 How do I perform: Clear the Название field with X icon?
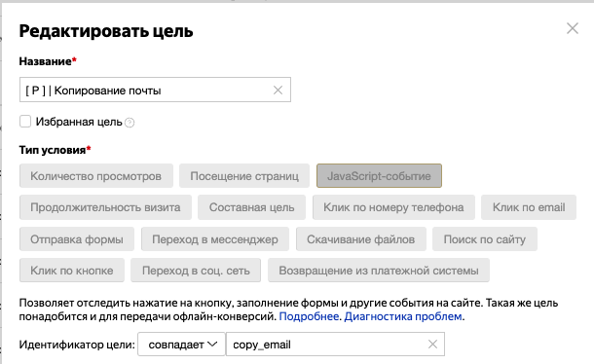[278, 91]
